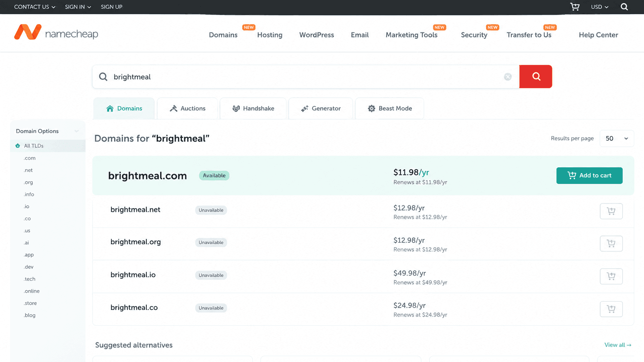Click the brightmeal.com domain name
Image resolution: width=644 pixels, height=362 pixels.
coord(148,176)
